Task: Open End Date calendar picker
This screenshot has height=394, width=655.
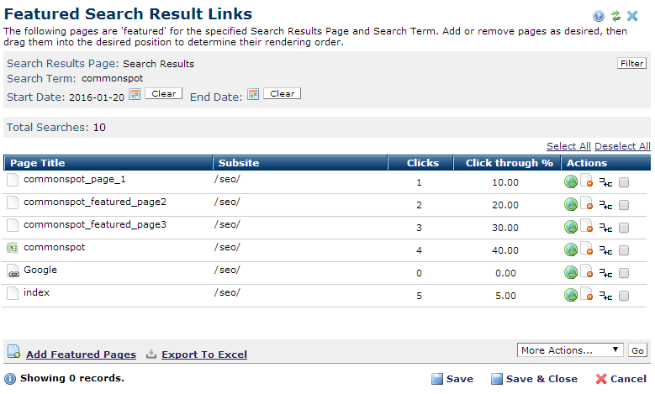Action: (253, 94)
